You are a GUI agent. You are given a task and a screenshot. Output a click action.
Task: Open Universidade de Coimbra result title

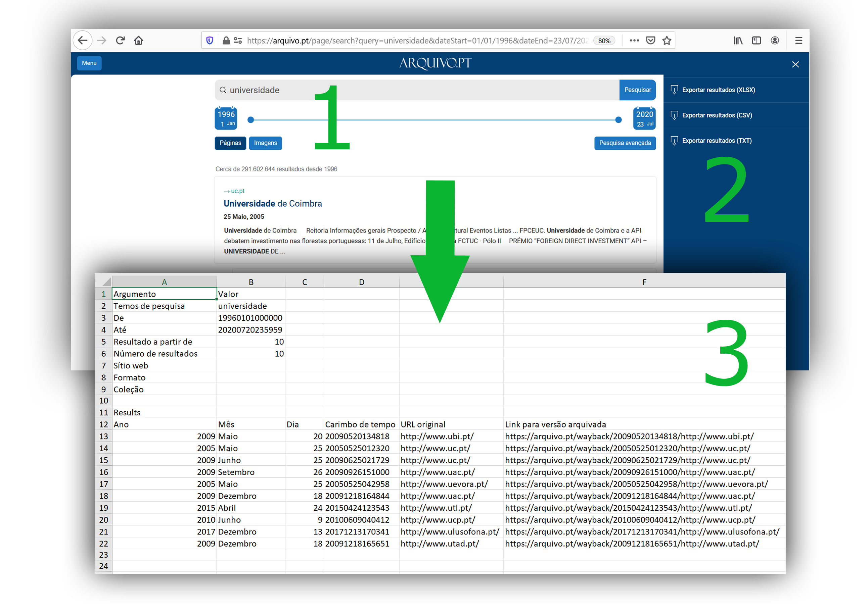pyautogui.click(x=273, y=203)
